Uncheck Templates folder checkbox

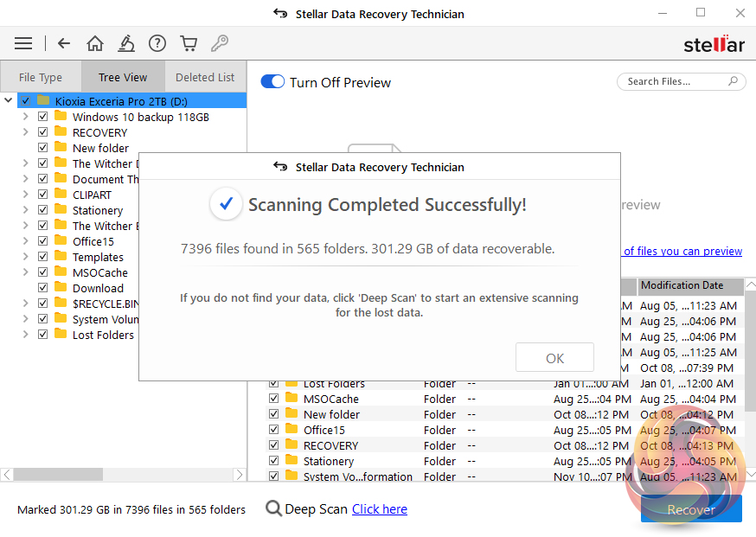[43, 257]
